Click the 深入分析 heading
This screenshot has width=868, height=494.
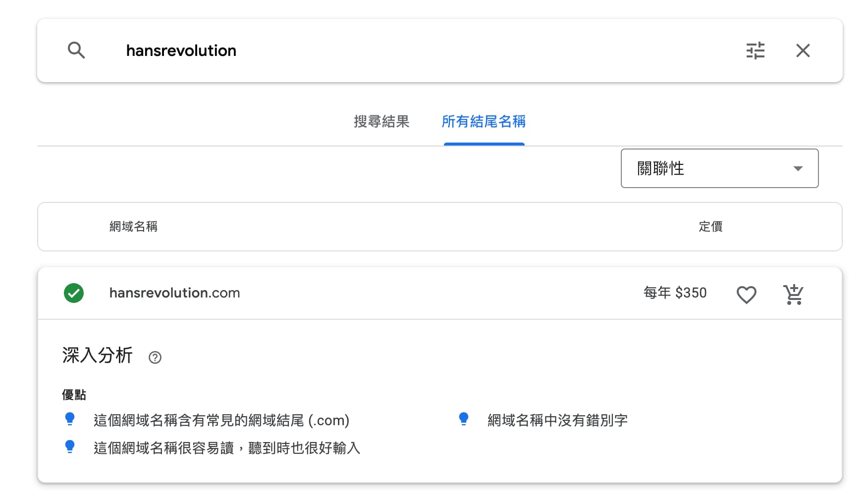(98, 355)
